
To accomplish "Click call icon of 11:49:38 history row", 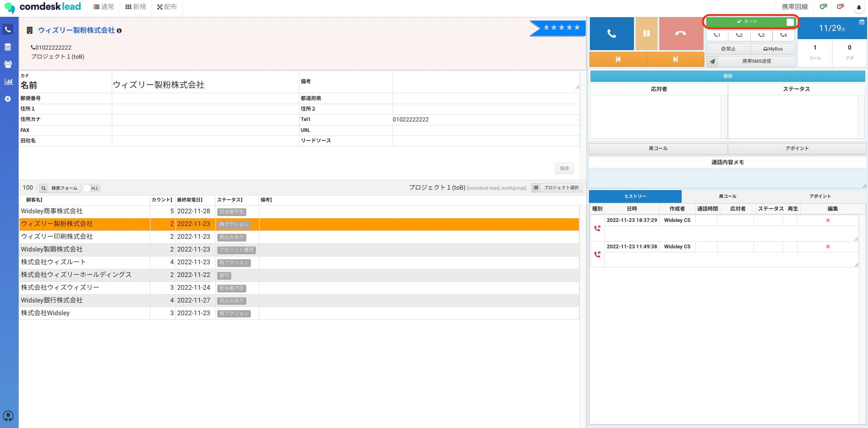I will coord(597,255).
